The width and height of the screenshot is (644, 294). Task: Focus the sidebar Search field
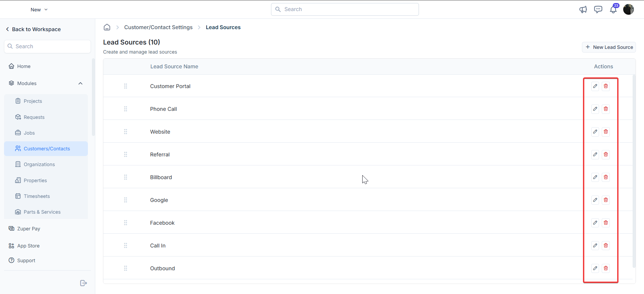click(47, 47)
